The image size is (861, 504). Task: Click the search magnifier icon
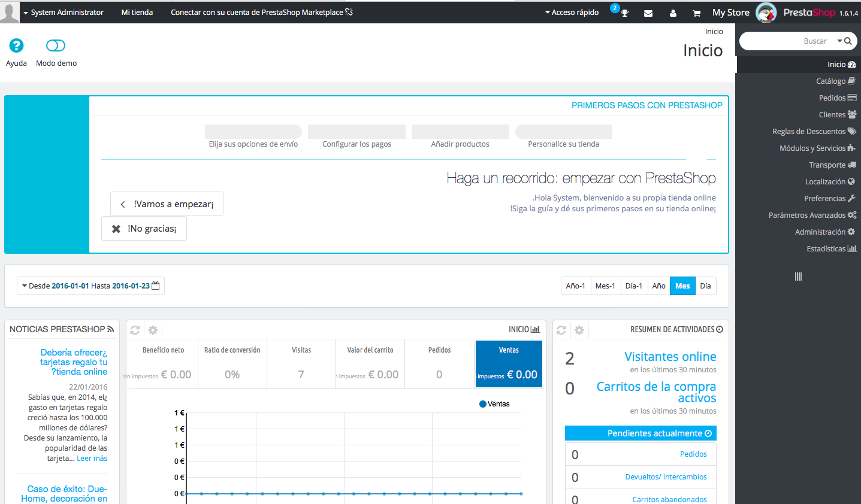848,41
